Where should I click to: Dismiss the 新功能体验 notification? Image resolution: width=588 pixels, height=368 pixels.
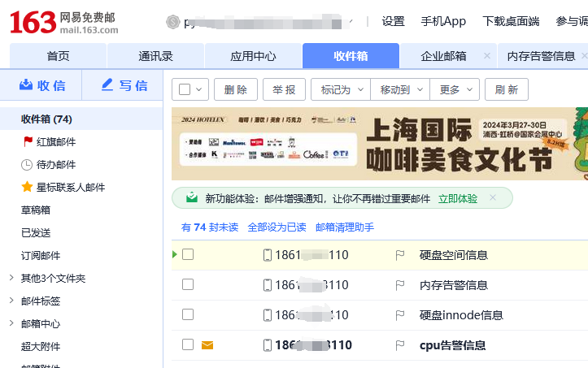[x=493, y=197]
